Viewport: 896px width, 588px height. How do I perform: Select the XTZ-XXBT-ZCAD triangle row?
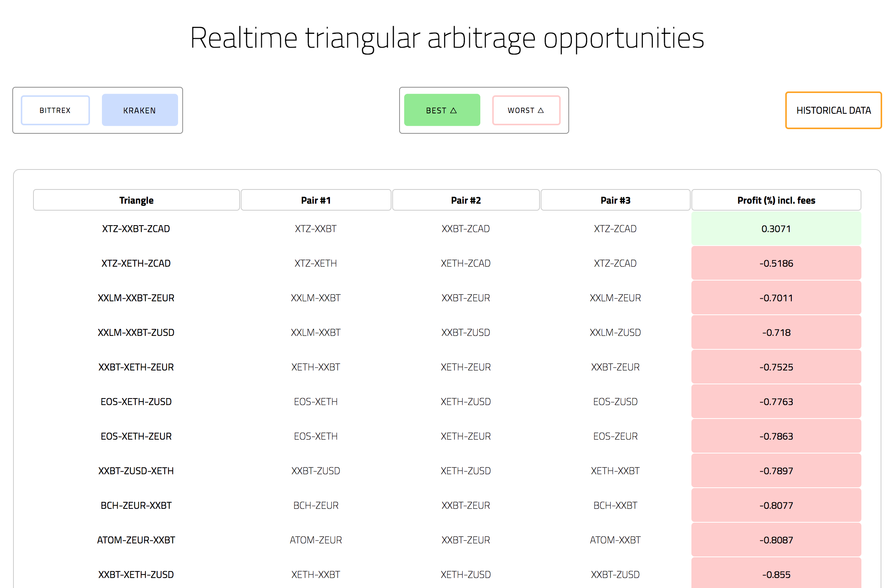pyautogui.click(x=136, y=229)
